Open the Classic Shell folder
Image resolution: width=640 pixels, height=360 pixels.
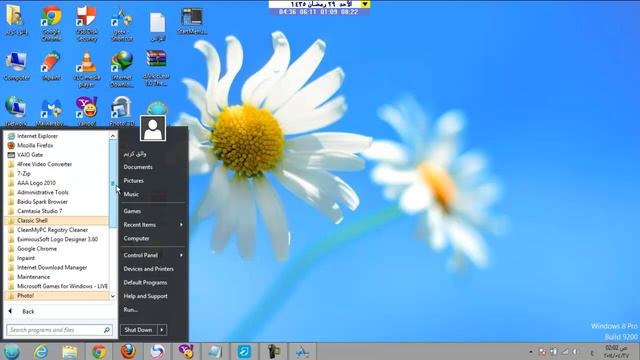[x=56, y=220]
